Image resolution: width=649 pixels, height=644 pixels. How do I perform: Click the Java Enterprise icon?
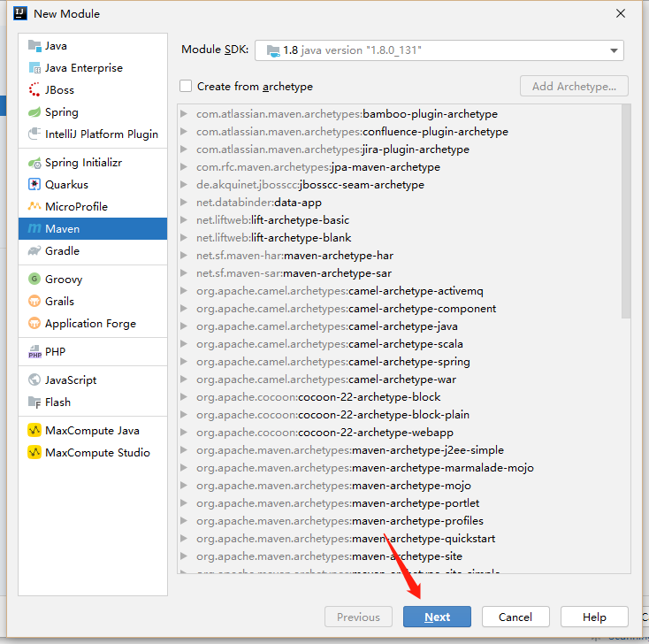pyautogui.click(x=34, y=67)
